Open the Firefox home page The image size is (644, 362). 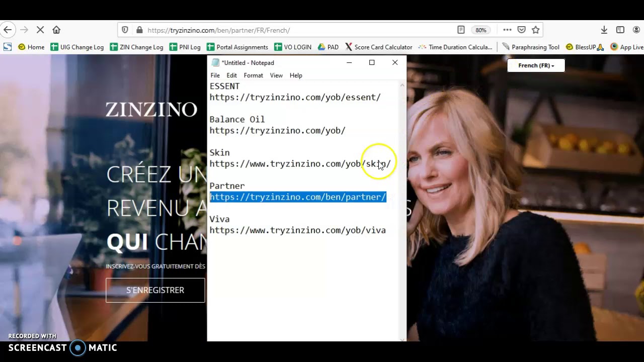click(56, 30)
